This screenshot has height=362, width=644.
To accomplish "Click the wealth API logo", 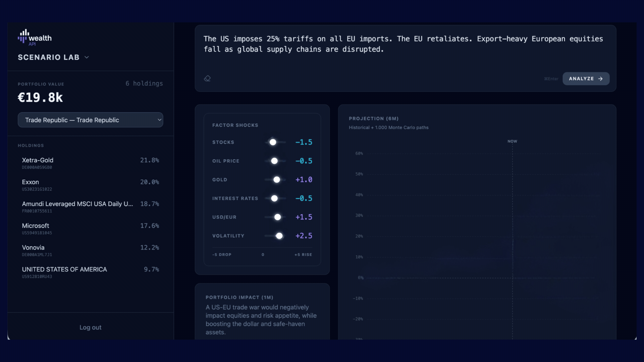I will click(35, 38).
